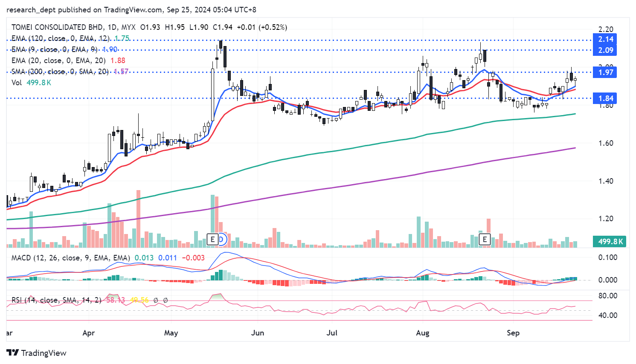Select the 2.09 price level label

[x=605, y=50]
